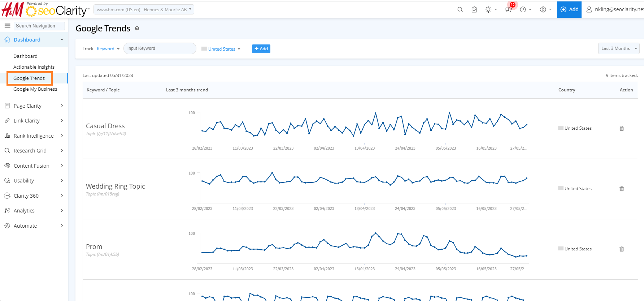
Task: Open the United States country selector
Action: pyautogui.click(x=221, y=49)
